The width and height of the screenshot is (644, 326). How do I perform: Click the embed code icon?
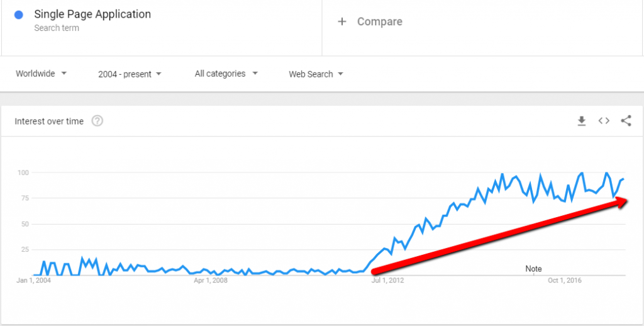tap(604, 121)
